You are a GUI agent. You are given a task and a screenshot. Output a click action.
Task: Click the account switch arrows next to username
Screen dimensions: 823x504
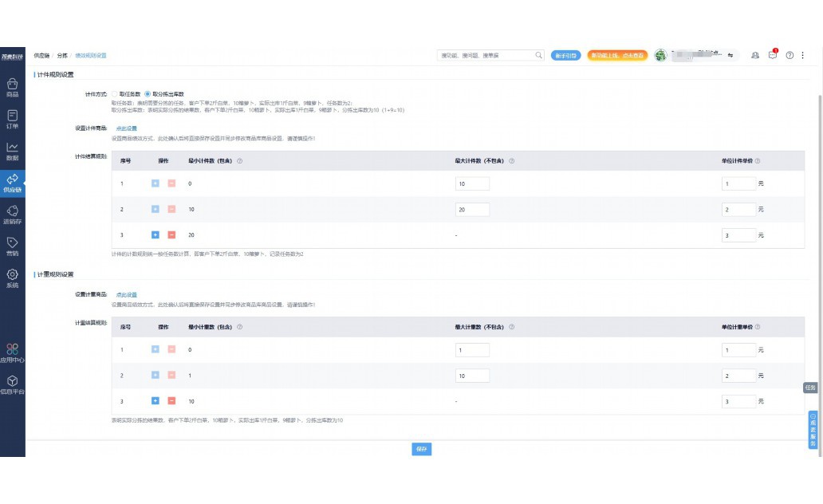tap(730, 55)
